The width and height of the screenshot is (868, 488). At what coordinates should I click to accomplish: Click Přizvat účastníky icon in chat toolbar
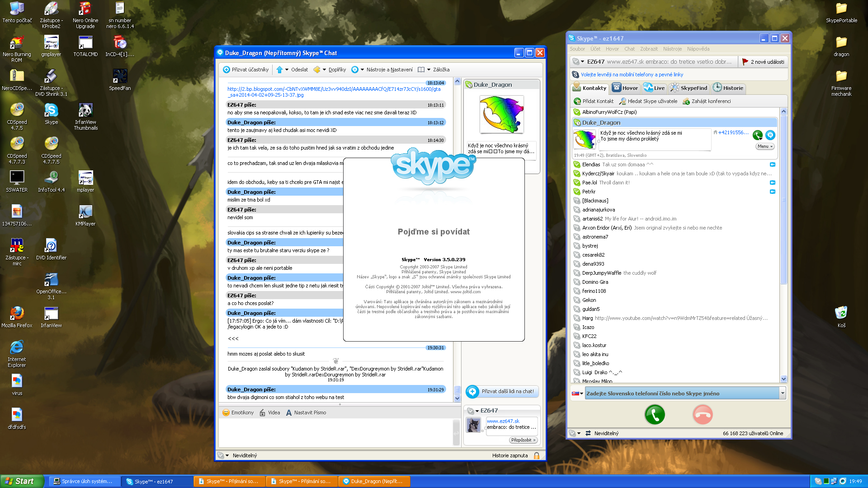coord(226,70)
